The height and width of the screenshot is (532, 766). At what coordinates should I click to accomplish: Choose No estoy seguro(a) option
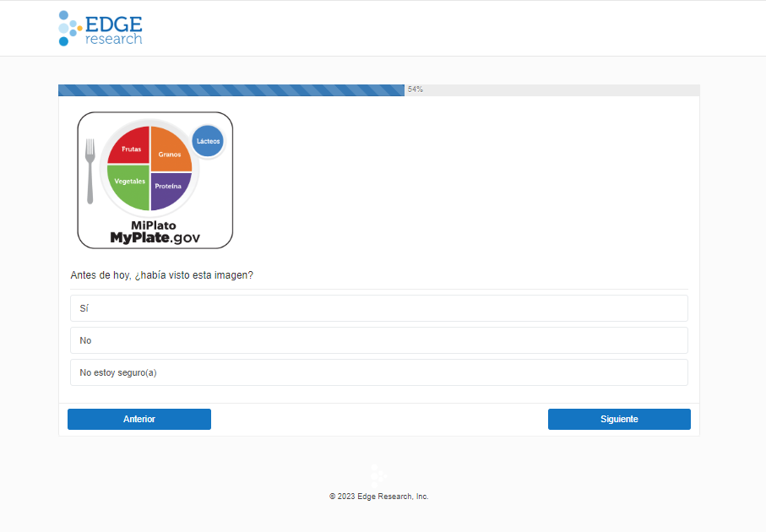click(x=378, y=372)
